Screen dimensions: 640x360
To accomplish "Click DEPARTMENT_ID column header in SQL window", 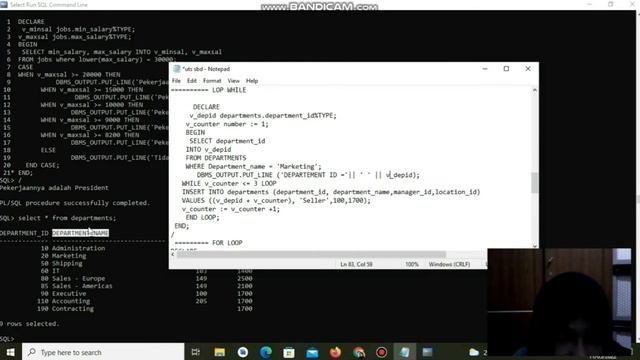I will 24,233.
